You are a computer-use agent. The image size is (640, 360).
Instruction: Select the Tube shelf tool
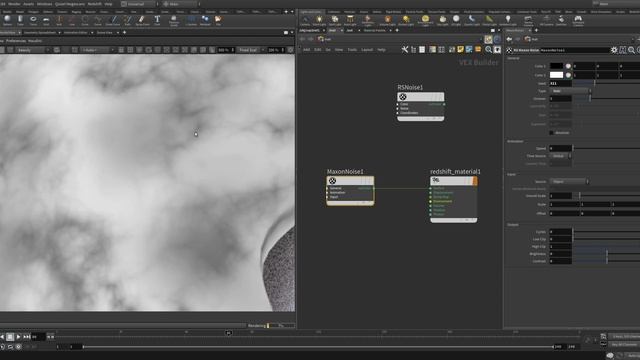(20, 20)
